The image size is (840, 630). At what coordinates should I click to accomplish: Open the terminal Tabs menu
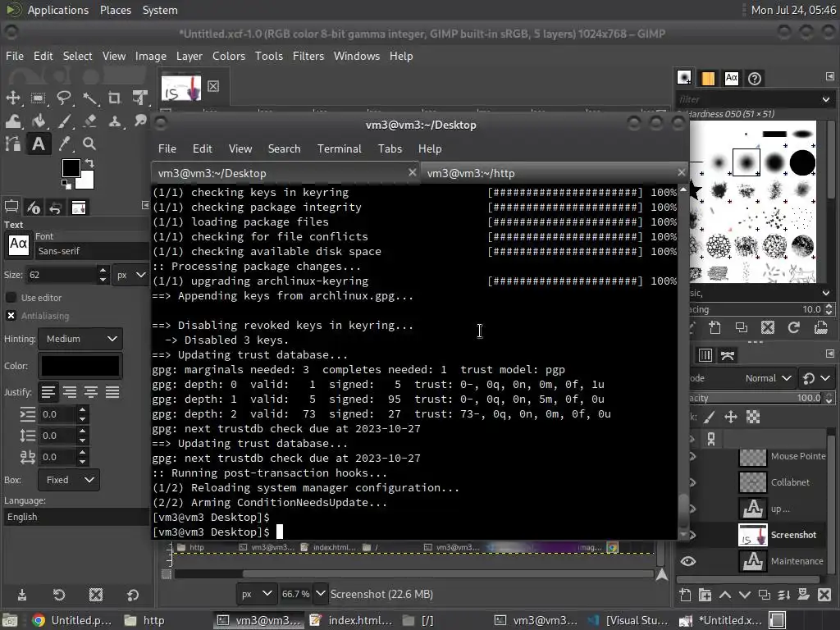(x=390, y=148)
